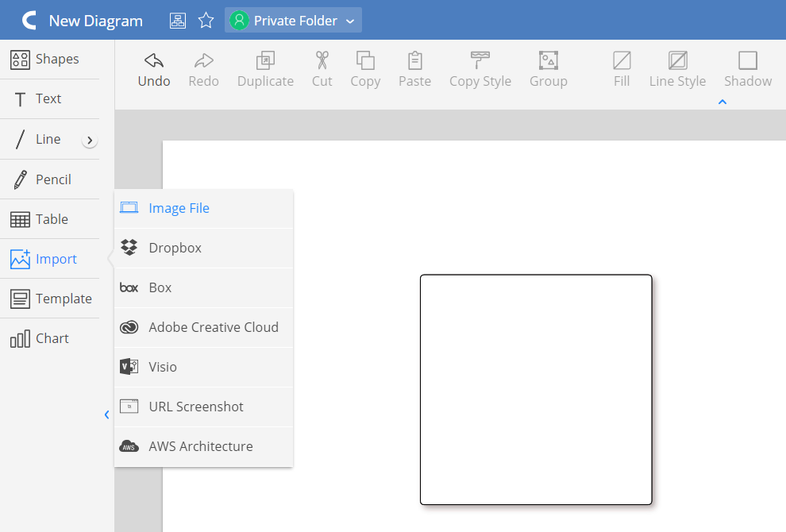Click the Undo button
786x532 pixels.
coord(154,70)
